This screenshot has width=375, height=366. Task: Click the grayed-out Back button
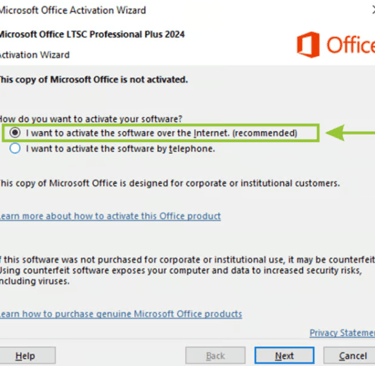215,356
